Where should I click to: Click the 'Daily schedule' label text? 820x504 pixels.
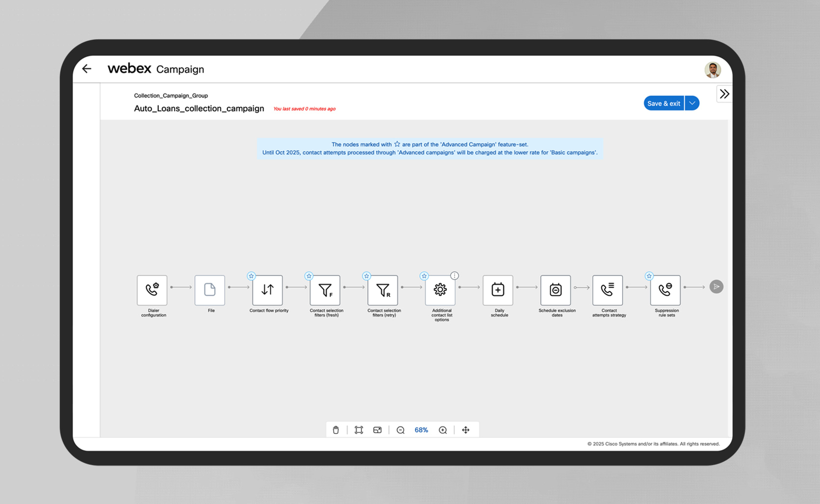(x=500, y=313)
